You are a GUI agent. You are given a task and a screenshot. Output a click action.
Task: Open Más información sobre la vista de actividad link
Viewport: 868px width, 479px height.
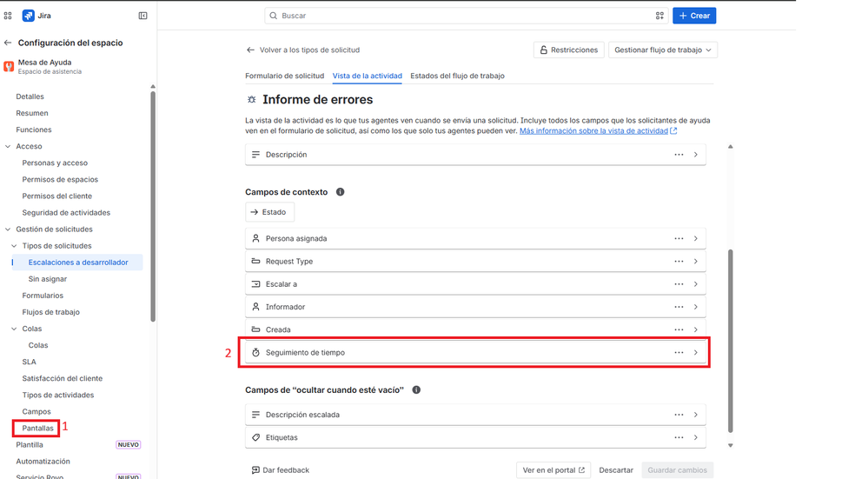[x=598, y=130]
